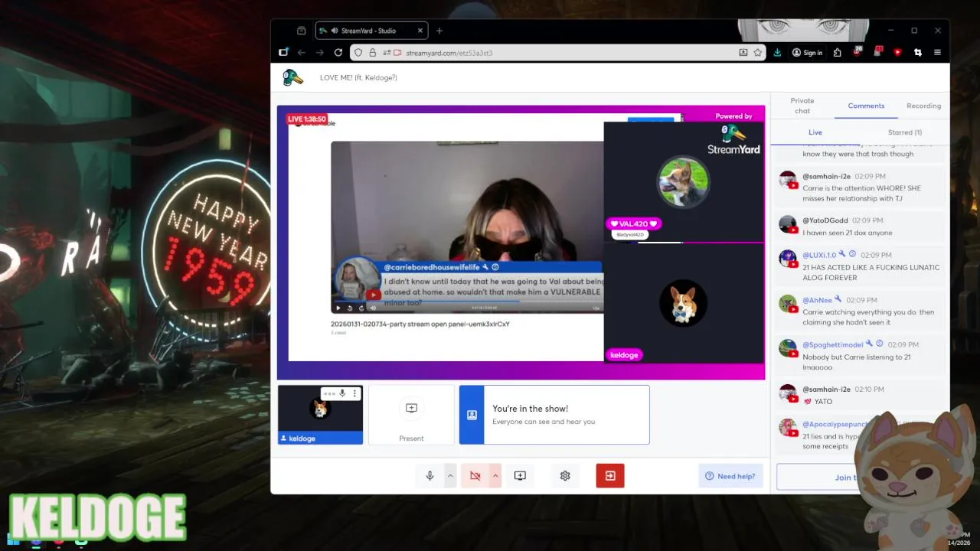Click the @LUXi.1.0 avatar
The image size is (980, 551).
coord(788,259)
